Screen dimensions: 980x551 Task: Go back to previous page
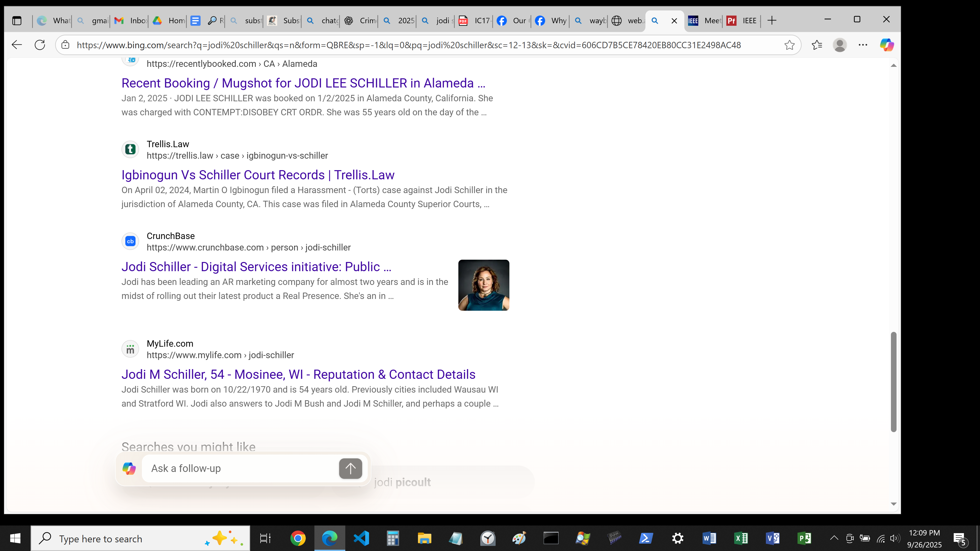point(17,45)
